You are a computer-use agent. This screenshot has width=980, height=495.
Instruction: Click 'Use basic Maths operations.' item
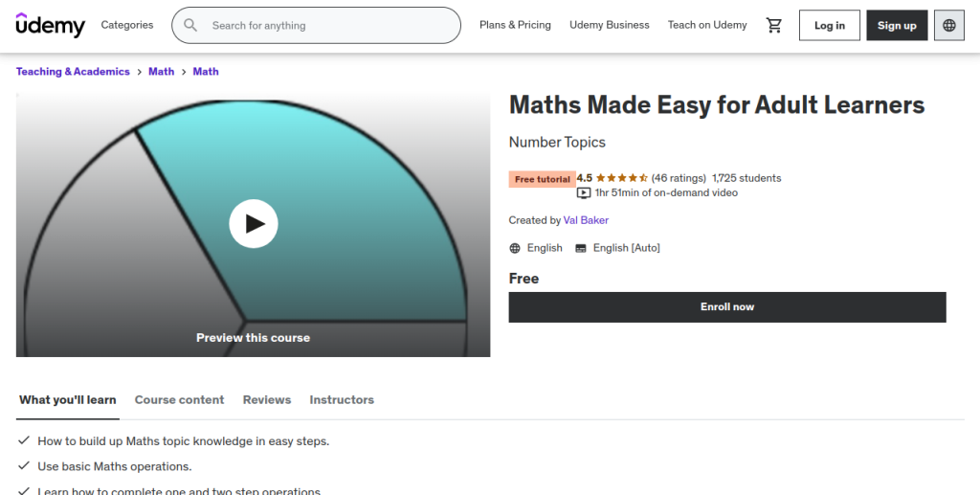[115, 466]
